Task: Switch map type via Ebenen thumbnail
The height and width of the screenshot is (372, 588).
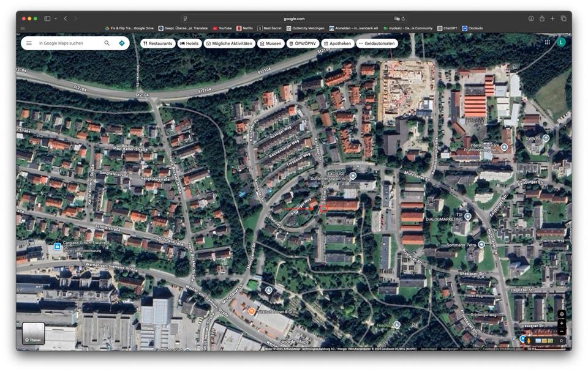Action: pos(34,333)
